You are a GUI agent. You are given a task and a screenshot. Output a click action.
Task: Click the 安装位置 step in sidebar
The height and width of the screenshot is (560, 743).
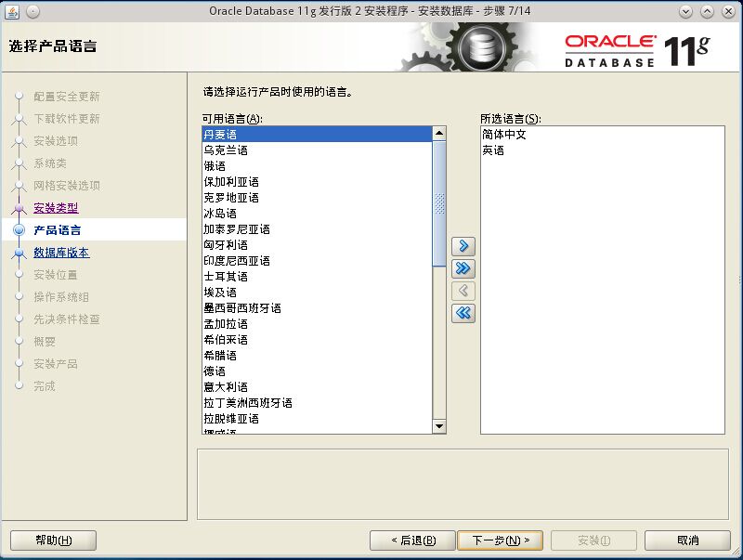point(56,275)
